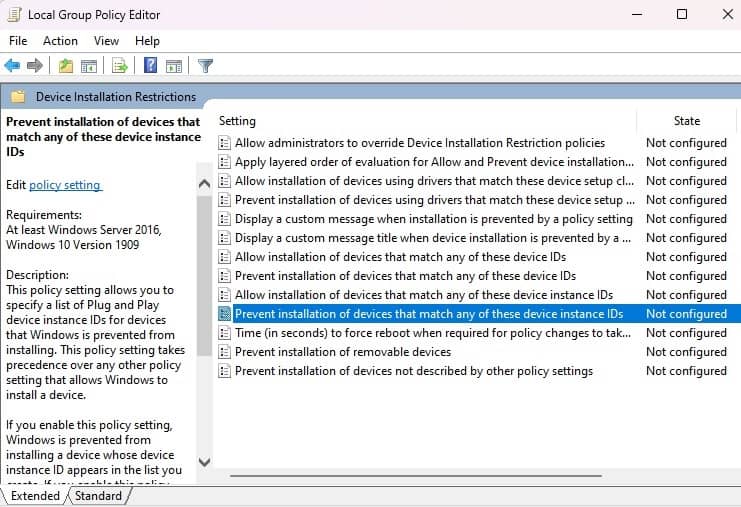The height and width of the screenshot is (507, 741).
Task: Select Apply layered order of evaluation setting
Action: (434, 162)
